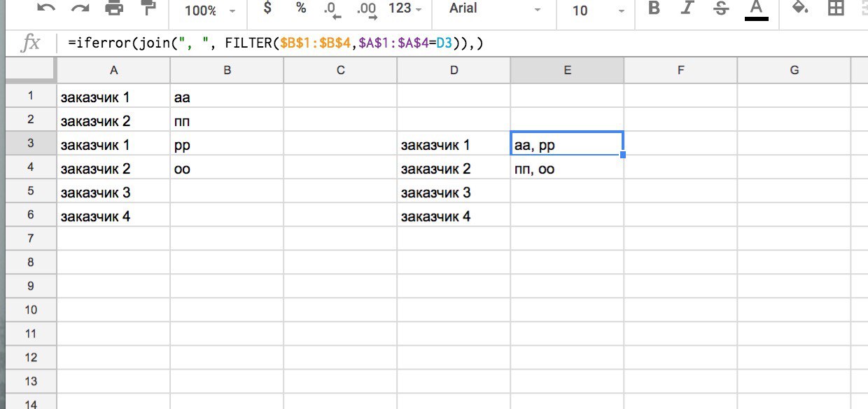Click cell B3 containing 'рр'
Image resolution: width=868 pixels, height=409 pixels.
coord(227,145)
